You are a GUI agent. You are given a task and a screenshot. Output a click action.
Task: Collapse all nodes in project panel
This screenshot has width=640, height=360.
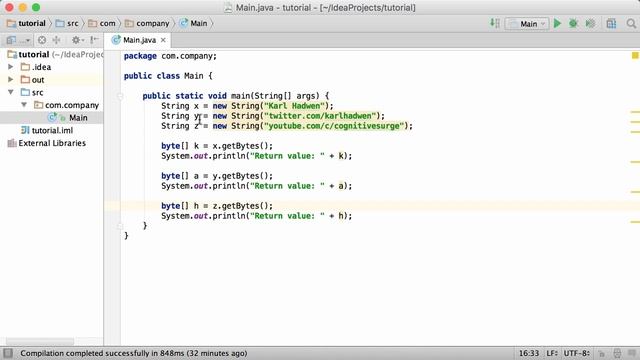(56, 40)
